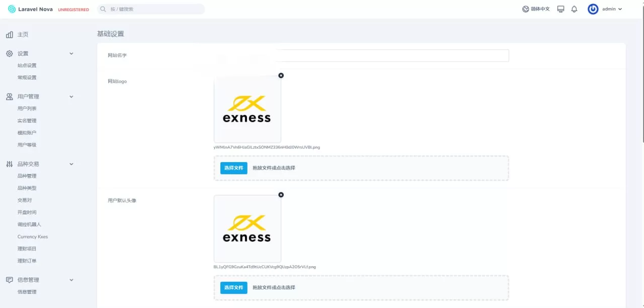Collapse the 品种交易 sidebar section

71,164
